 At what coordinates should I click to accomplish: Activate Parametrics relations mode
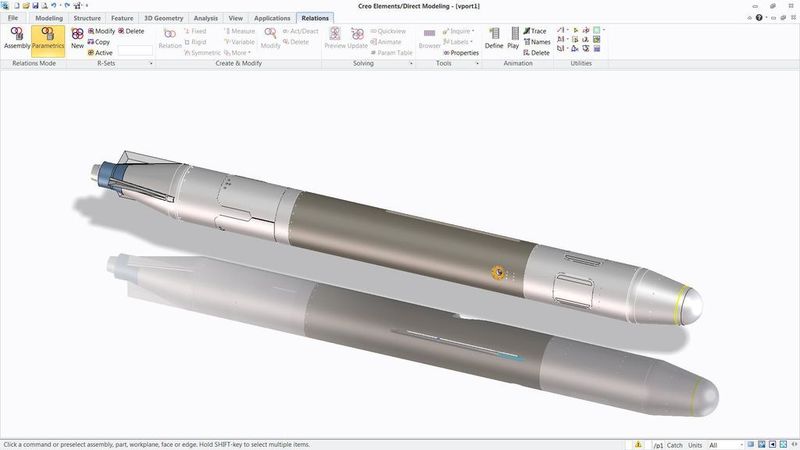[48, 38]
